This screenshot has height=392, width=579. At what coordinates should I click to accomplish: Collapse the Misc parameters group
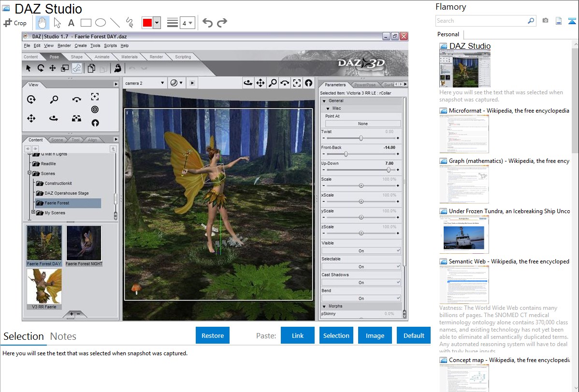pyautogui.click(x=328, y=109)
